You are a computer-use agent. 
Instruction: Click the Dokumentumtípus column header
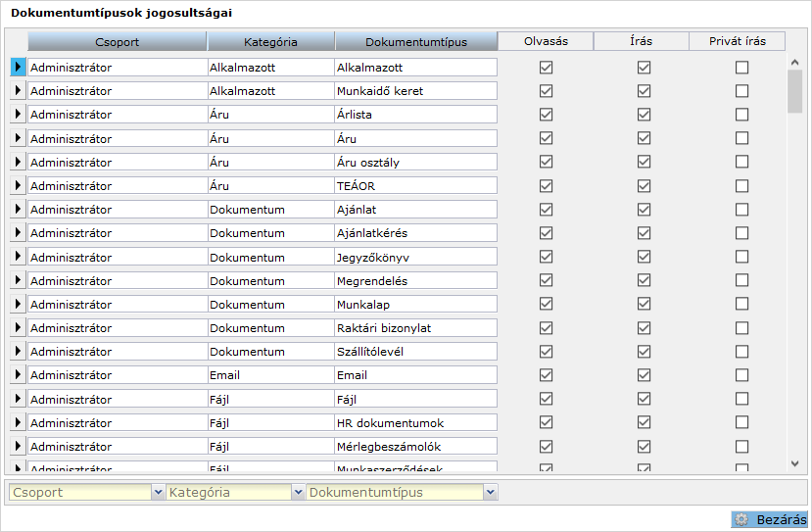click(x=416, y=42)
